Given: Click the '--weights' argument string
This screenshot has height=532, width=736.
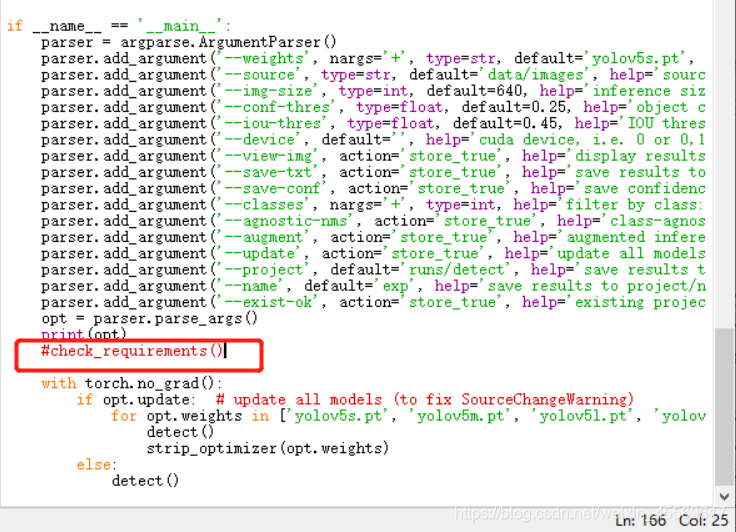Looking at the screenshot, I should [x=266, y=59].
